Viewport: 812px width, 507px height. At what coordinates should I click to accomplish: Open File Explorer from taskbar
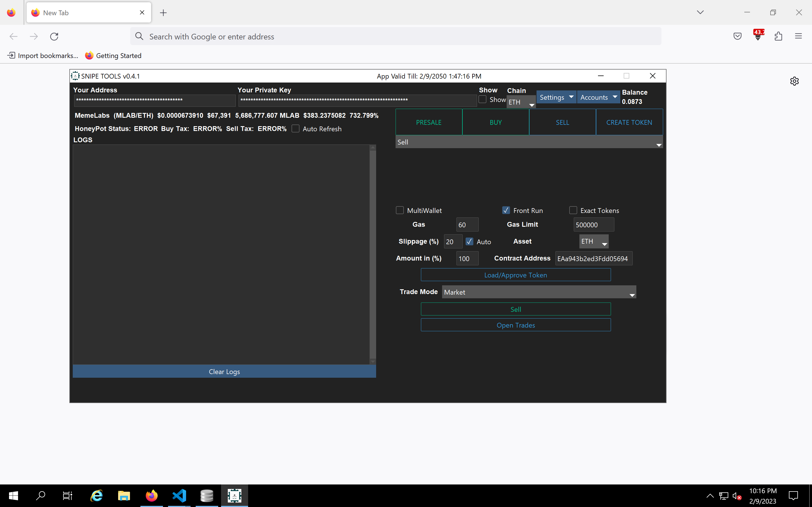pos(124,496)
